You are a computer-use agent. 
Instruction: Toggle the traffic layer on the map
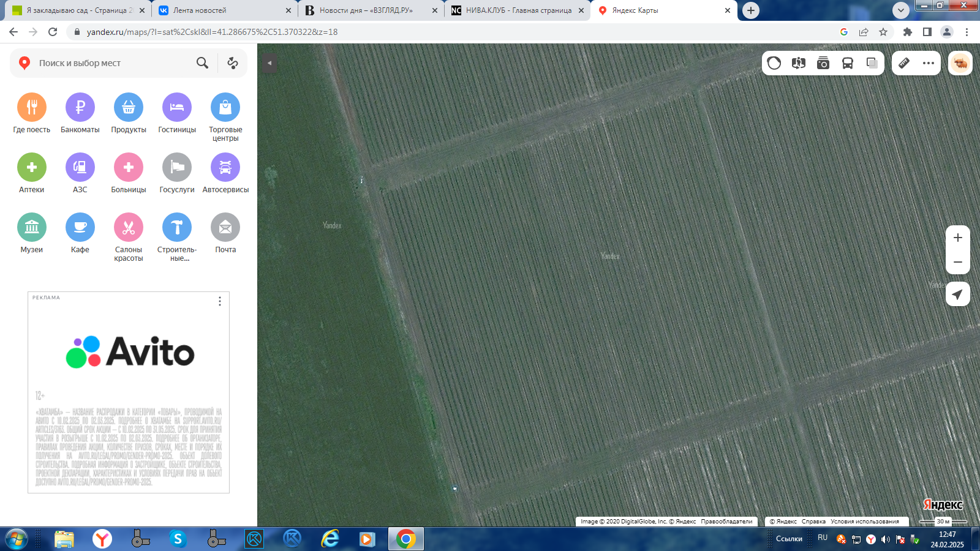point(774,63)
